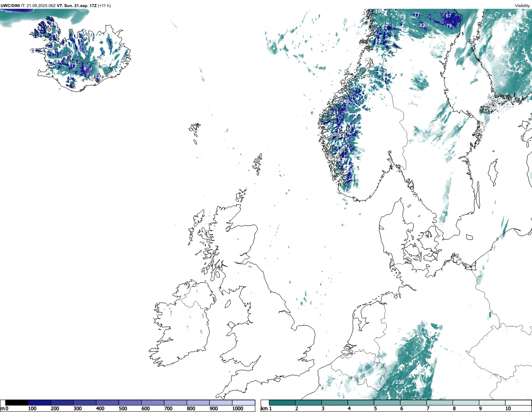Click the '200' tick on metres legend
This screenshot has height=412, width=532.
(55, 409)
